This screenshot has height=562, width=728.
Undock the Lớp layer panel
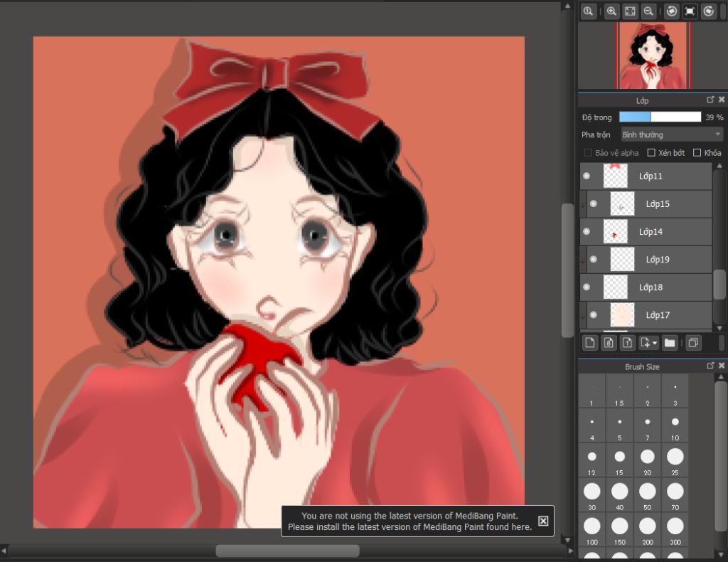pyautogui.click(x=710, y=100)
